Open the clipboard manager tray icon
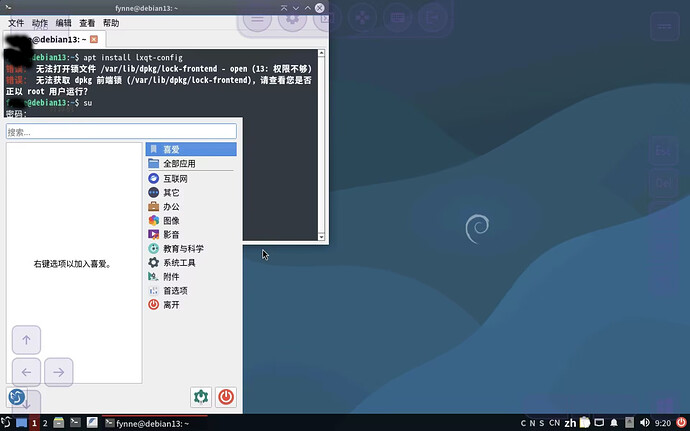690x431 pixels. click(584, 423)
